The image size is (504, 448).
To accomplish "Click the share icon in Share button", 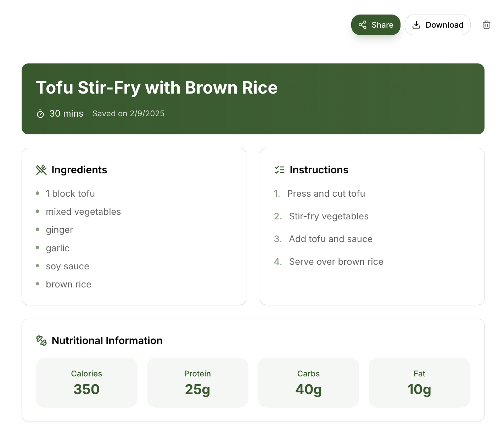I will (363, 25).
